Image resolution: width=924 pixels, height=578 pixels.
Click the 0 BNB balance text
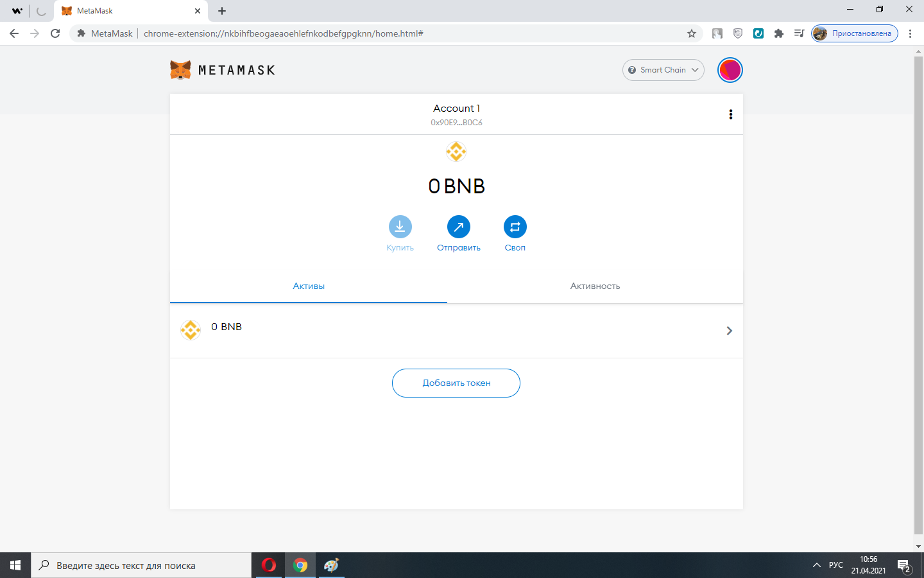click(x=456, y=186)
